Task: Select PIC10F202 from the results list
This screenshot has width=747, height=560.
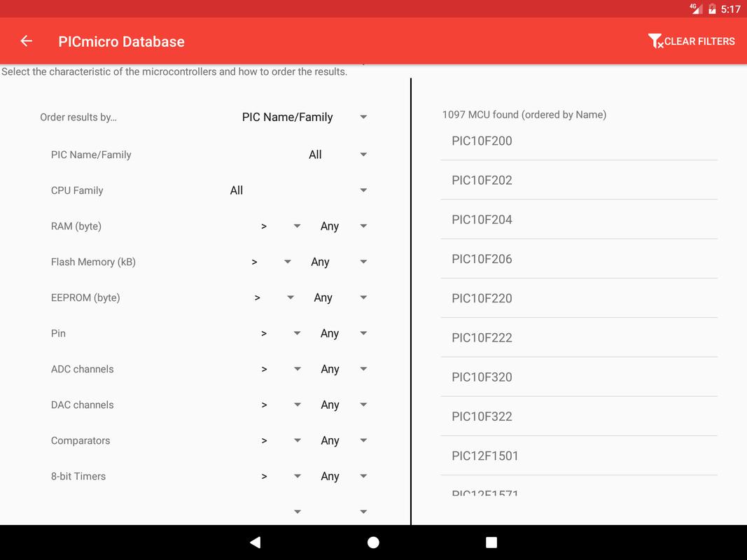Action: pos(579,180)
